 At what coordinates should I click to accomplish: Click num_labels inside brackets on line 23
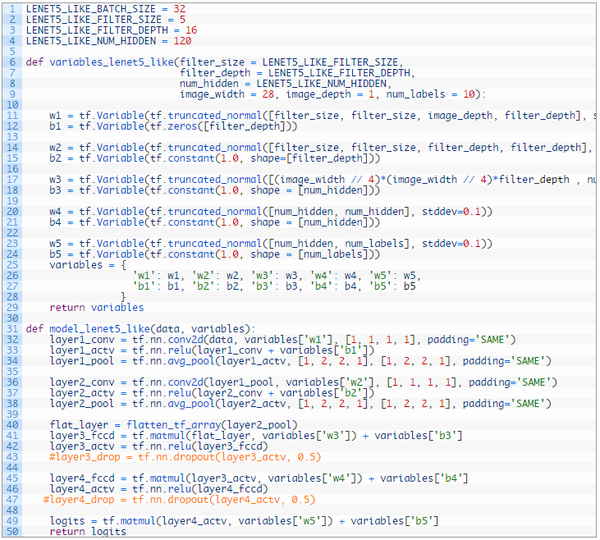[x=374, y=243]
